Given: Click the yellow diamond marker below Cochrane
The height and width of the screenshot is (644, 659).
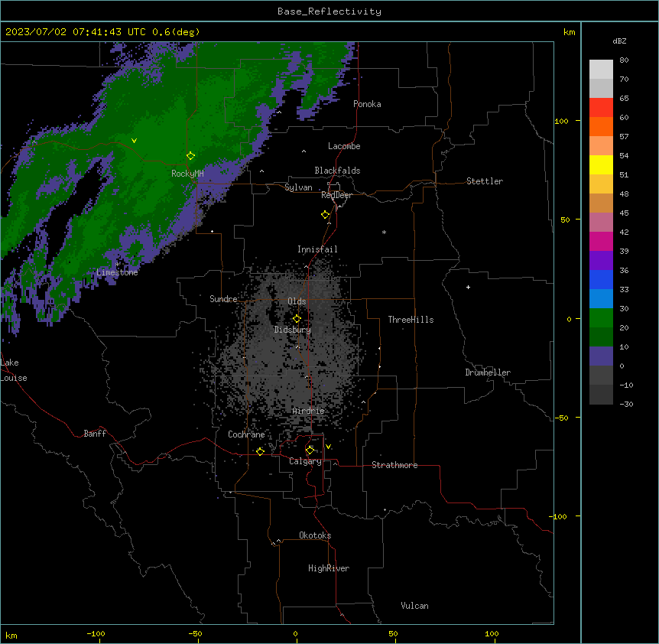Looking at the screenshot, I should click(x=260, y=451).
